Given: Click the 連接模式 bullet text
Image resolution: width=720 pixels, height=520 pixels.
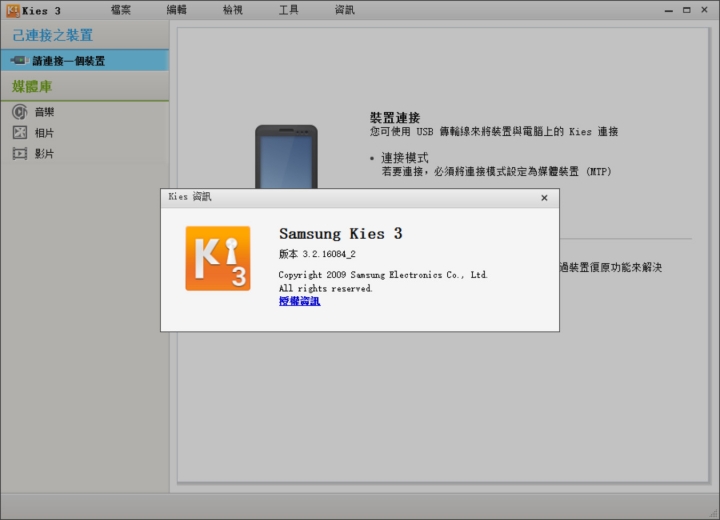Looking at the screenshot, I should coord(405,158).
